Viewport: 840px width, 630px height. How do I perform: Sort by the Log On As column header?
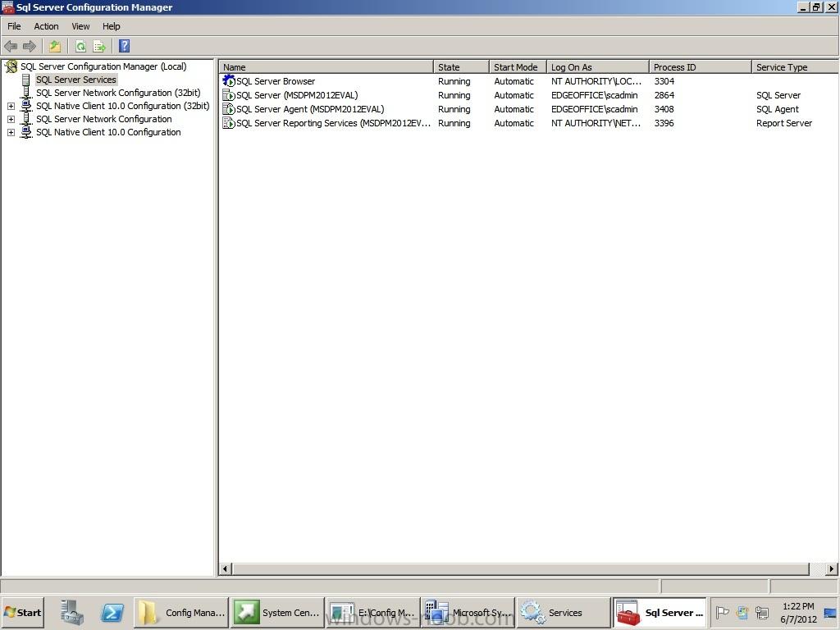(598, 67)
